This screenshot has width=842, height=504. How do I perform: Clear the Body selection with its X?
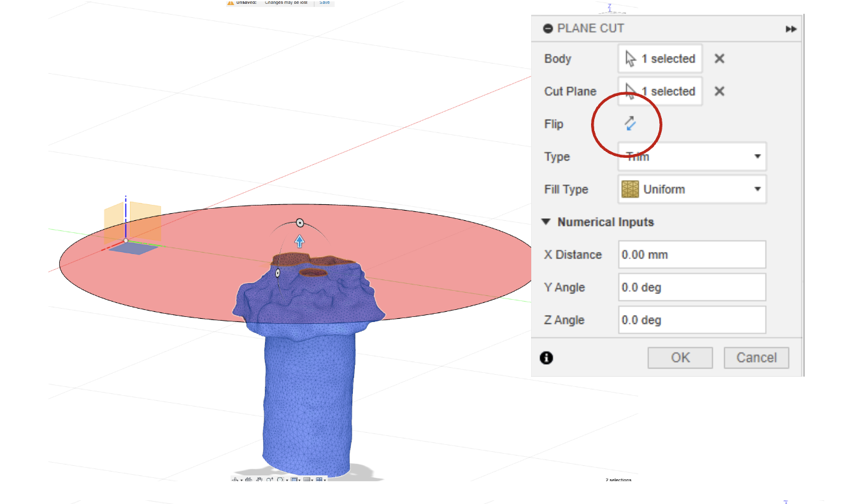[719, 59]
